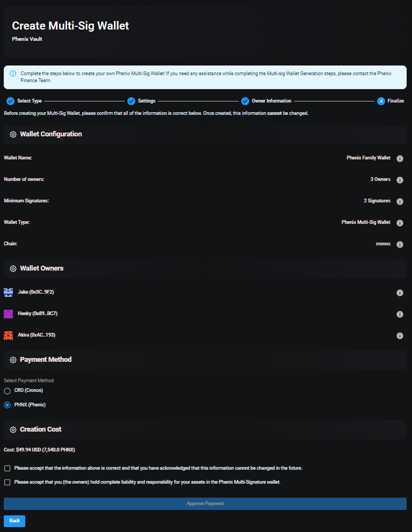Show info for owner Jake
Viewport: 412px width, 532px height.
click(400, 293)
